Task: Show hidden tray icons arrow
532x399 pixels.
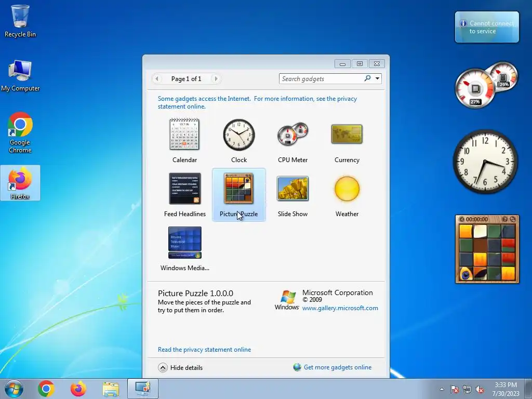Action: pos(442,389)
